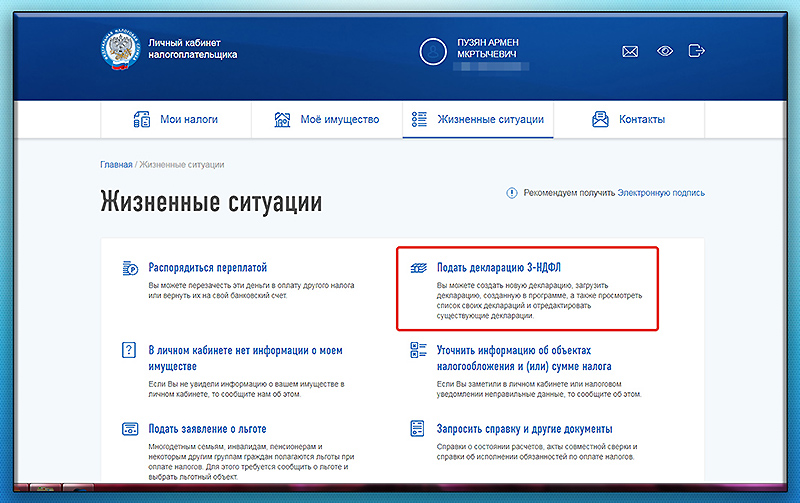Open В личном кабинете нет информации о моем имуществе
This screenshot has height=503, width=800.
(x=245, y=358)
